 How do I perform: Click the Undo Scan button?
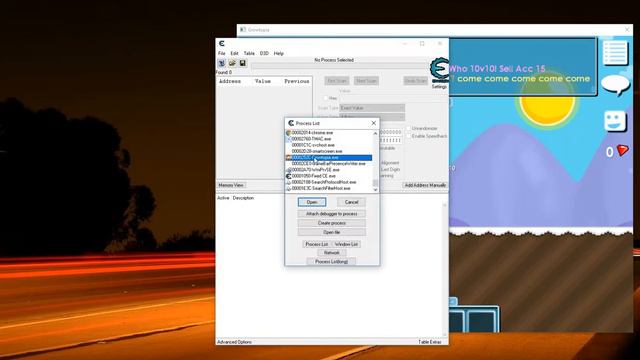pyautogui.click(x=416, y=81)
